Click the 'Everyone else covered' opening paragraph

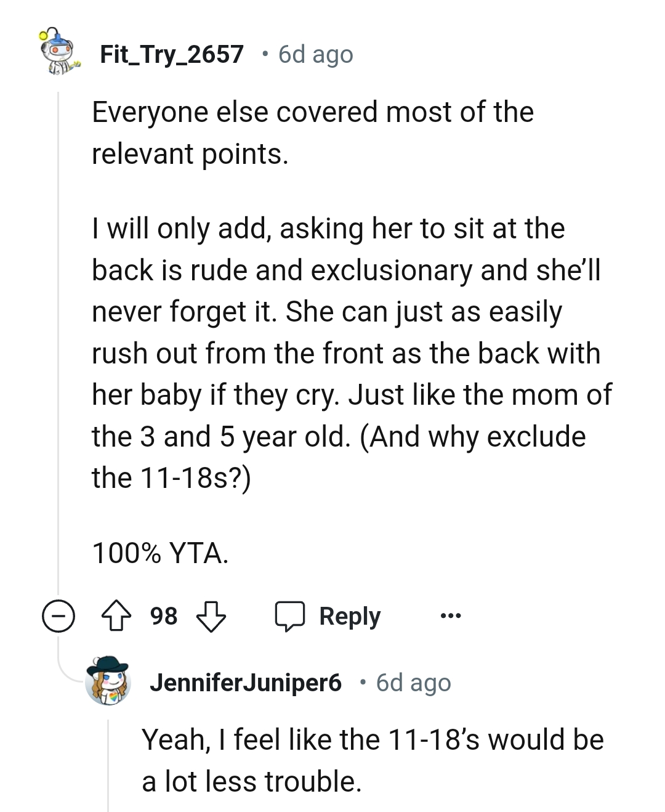coord(313,132)
